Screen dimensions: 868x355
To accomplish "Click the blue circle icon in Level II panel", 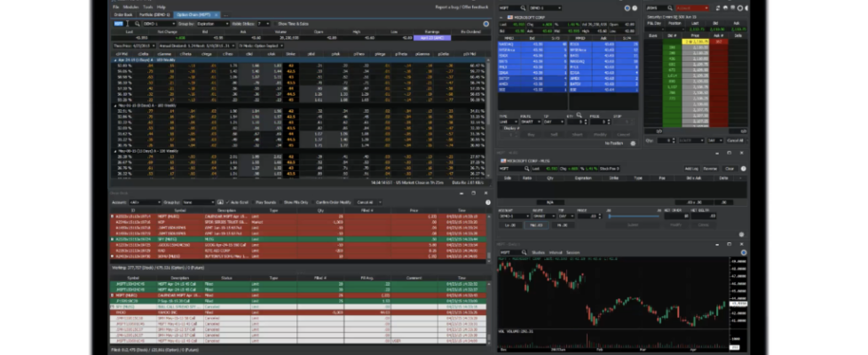I will click(x=627, y=8).
